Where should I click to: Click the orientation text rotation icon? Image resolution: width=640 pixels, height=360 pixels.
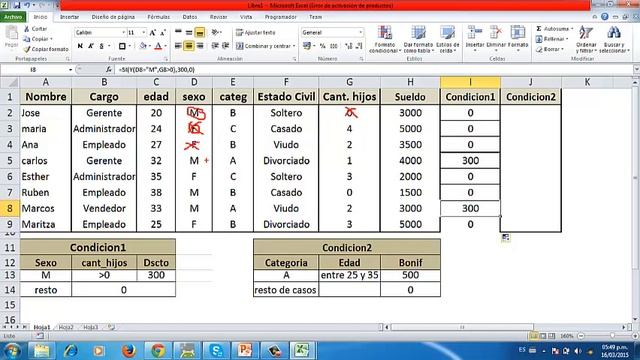pyautogui.click(x=215, y=32)
